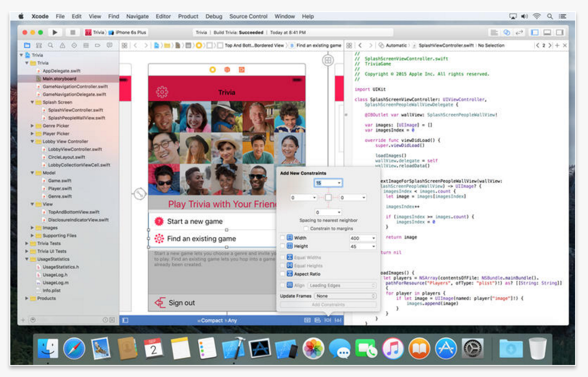588x377 pixels.
Task: Check the Aspect Ratio constraint checkbox
Action: (x=282, y=274)
